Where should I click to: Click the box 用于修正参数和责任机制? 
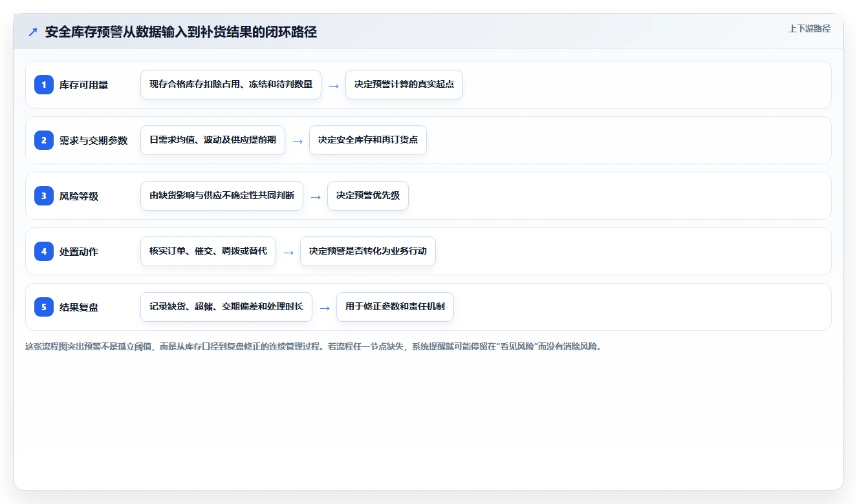pos(395,307)
